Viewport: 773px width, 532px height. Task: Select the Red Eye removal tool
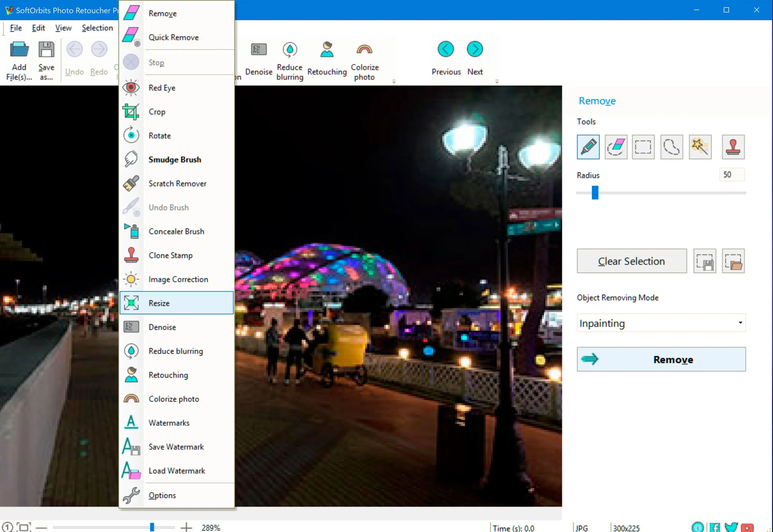tap(162, 87)
